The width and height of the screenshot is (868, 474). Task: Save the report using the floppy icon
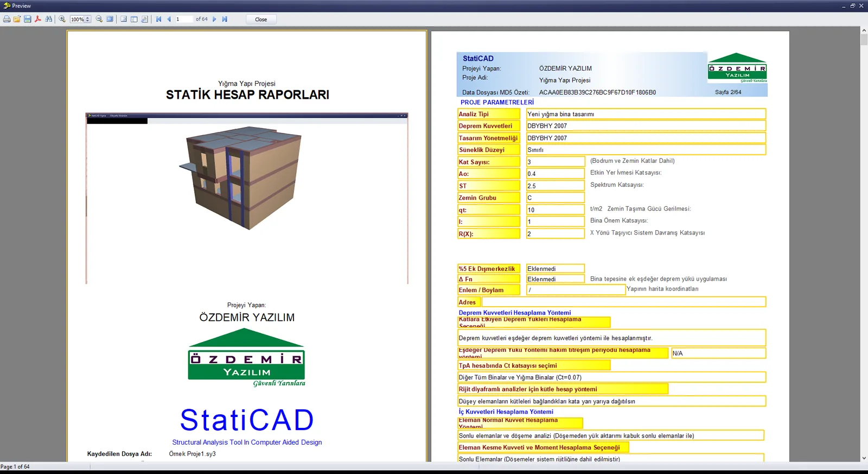click(x=27, y=19)
